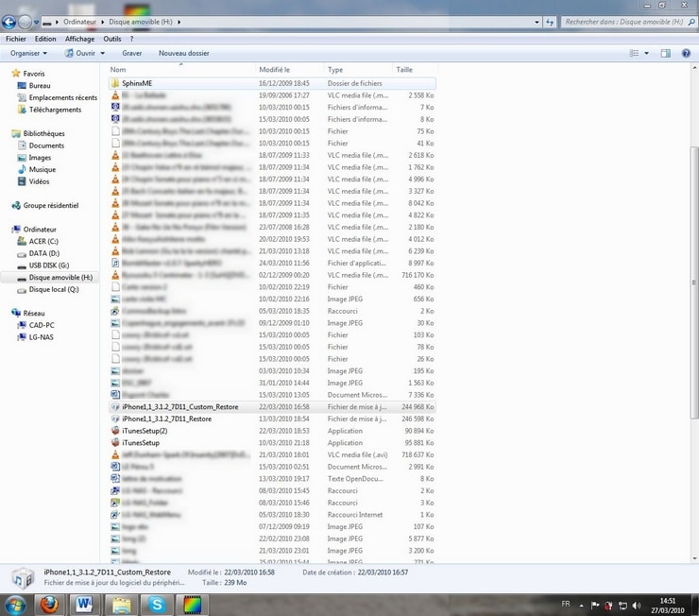Expand the Disque amovible (H:) breadcrumb arrow
Image resolution: width=699 pixels, height=616 pixels.
(179, 22)
